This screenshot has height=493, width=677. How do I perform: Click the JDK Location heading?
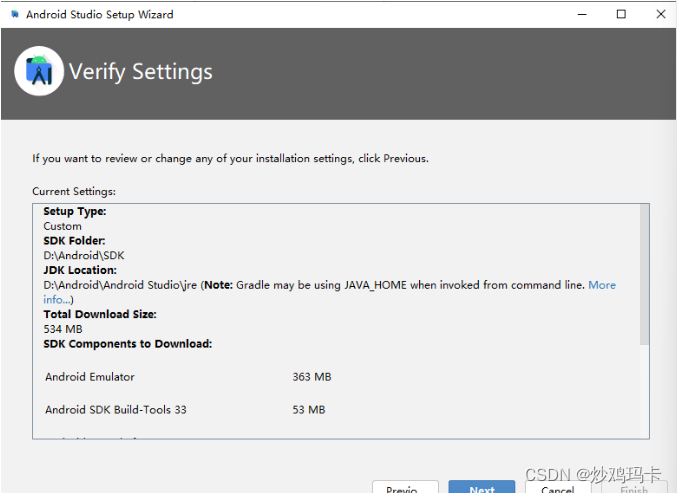(x=80, y=270)
